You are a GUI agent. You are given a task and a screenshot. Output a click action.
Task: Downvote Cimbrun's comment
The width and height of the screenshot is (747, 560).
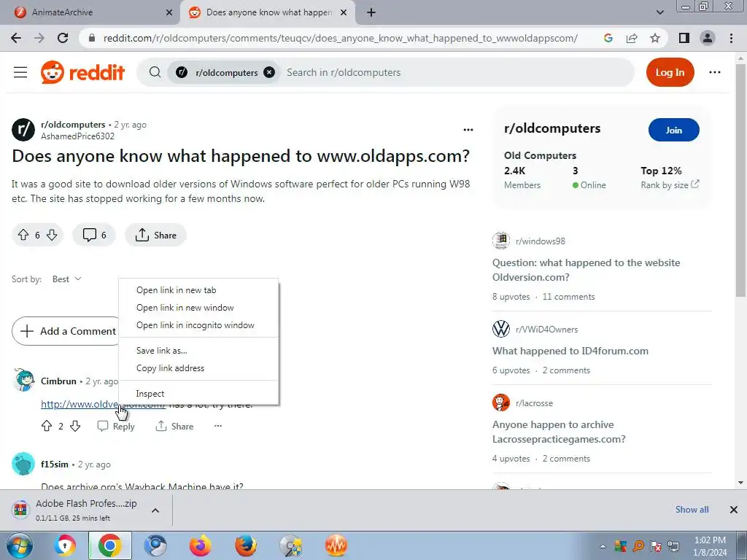(75, 426)
